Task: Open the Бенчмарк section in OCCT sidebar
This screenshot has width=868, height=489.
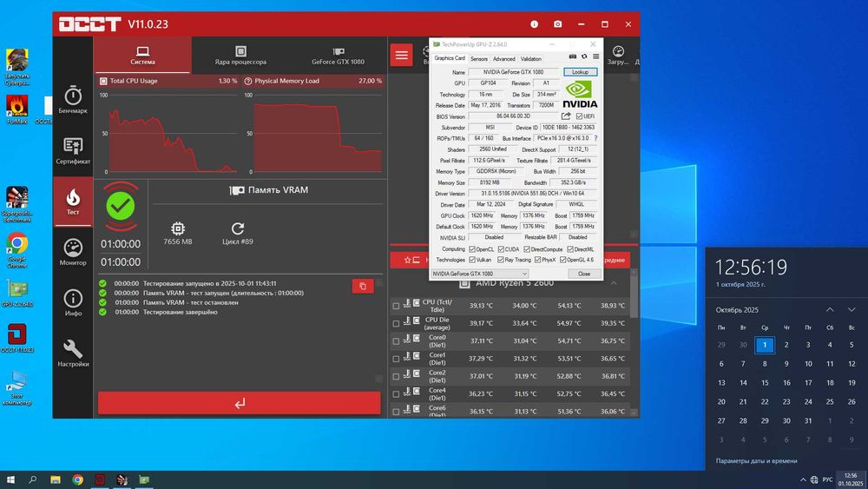Action: (73, 100)
